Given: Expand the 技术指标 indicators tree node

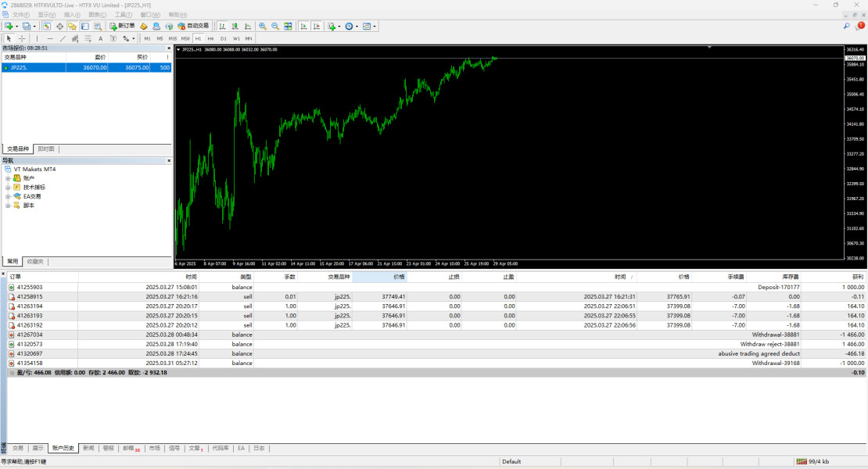Looking at the screenshot, I should tap(8, 188).
